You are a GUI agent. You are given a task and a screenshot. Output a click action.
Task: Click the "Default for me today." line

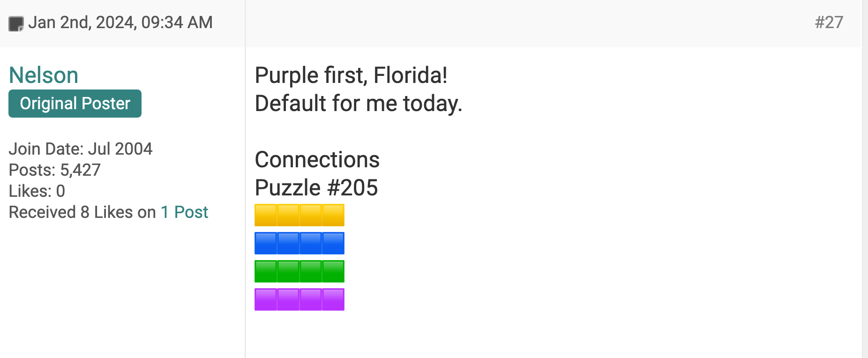coord(359,104)
